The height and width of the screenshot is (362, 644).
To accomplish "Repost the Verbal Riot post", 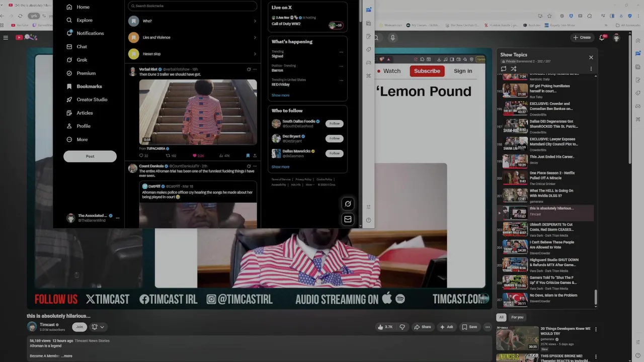I will [171, 156].
